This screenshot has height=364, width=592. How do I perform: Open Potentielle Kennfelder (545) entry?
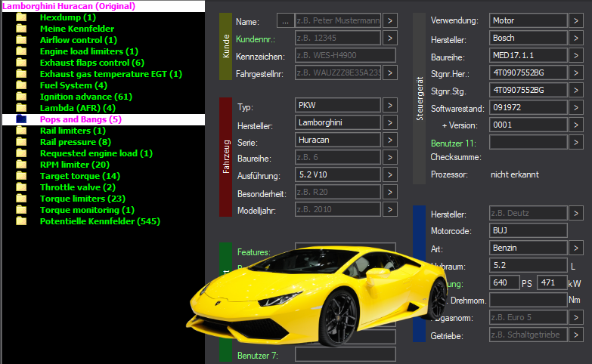[x=100, y=221]
